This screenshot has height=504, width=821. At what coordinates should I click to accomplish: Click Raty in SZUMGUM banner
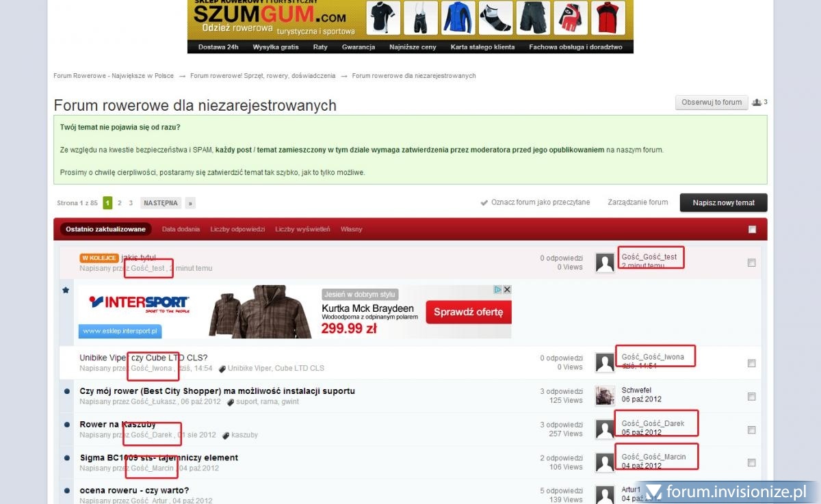click(x=320, y=47)
